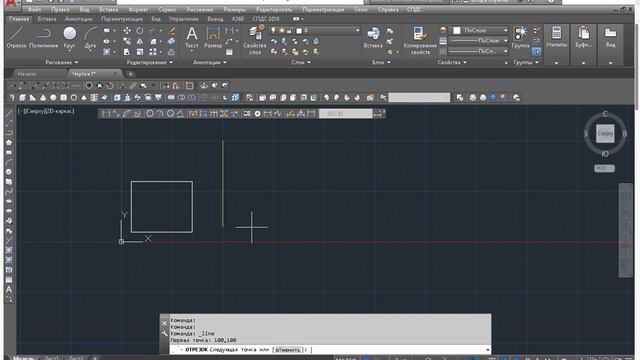The width and height of the screenshot is (640, 360).
Task: Open the Справка menu
Action: point(388,9)
